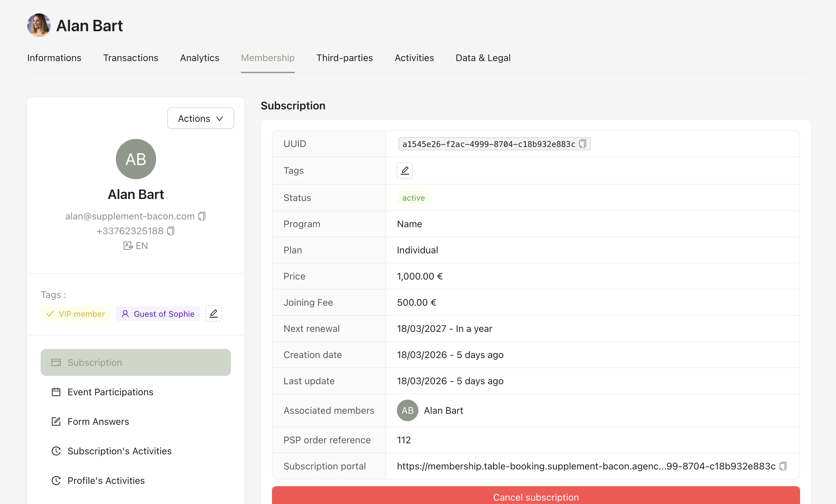Open the Analytics tab
The height and width of the screenshot is (504, 836).
pos(199,58)
